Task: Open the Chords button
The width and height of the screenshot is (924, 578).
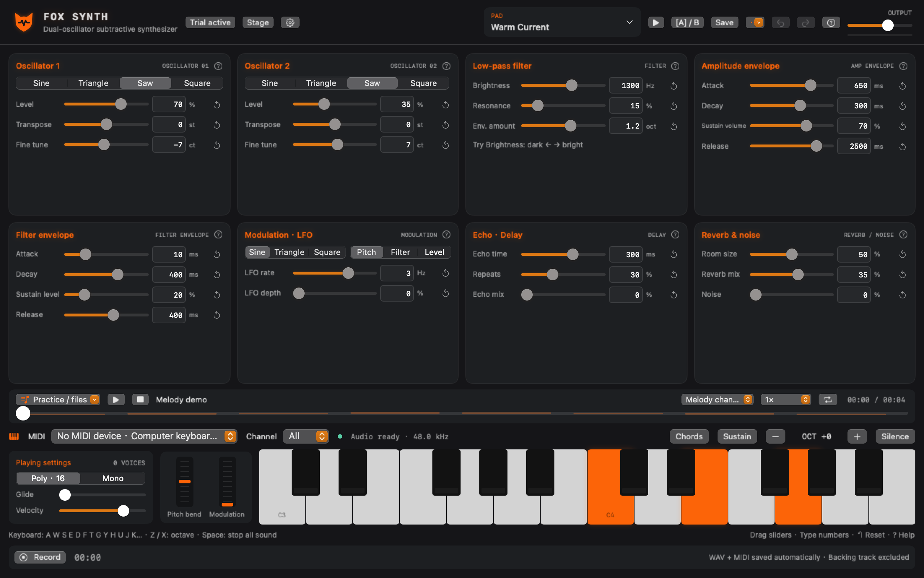Action: [689, 436]
